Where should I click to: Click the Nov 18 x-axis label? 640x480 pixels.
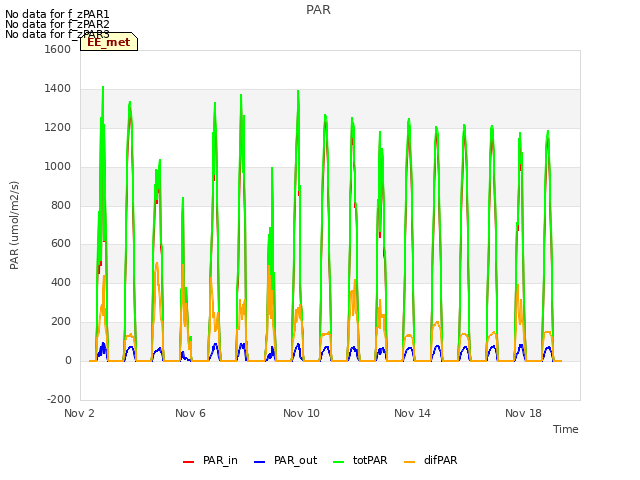523,413
